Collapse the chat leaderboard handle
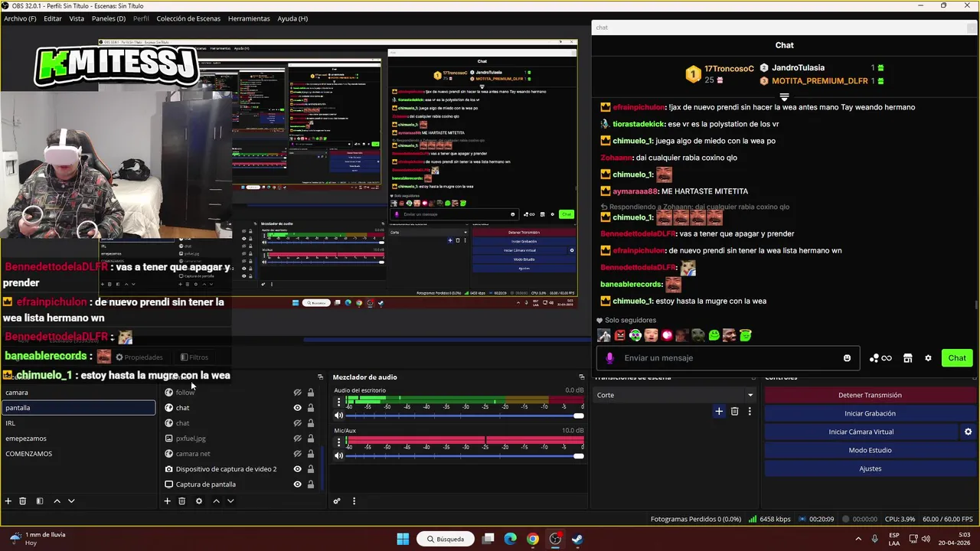This screenshot has width=980, height=551. pos(784,97)
